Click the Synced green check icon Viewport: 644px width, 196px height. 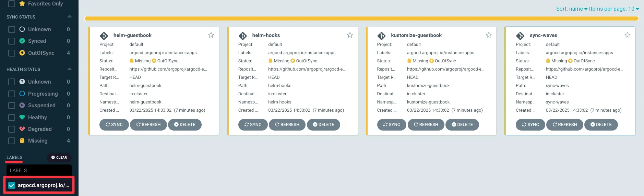[22, 41]
